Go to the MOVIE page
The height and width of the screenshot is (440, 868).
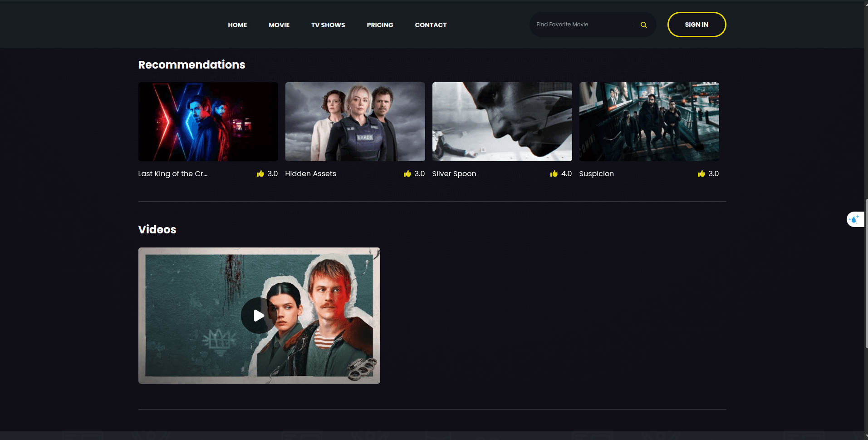(279, 25)
